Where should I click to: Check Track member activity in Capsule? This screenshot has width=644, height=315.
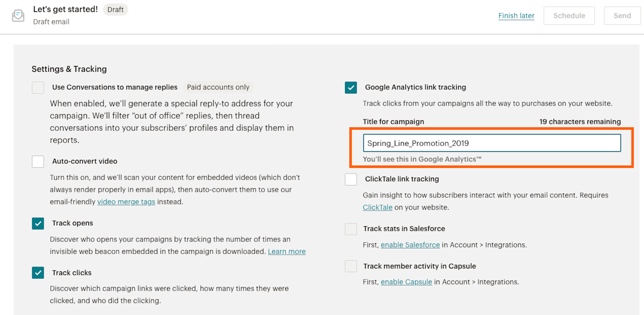click(351, 266)
